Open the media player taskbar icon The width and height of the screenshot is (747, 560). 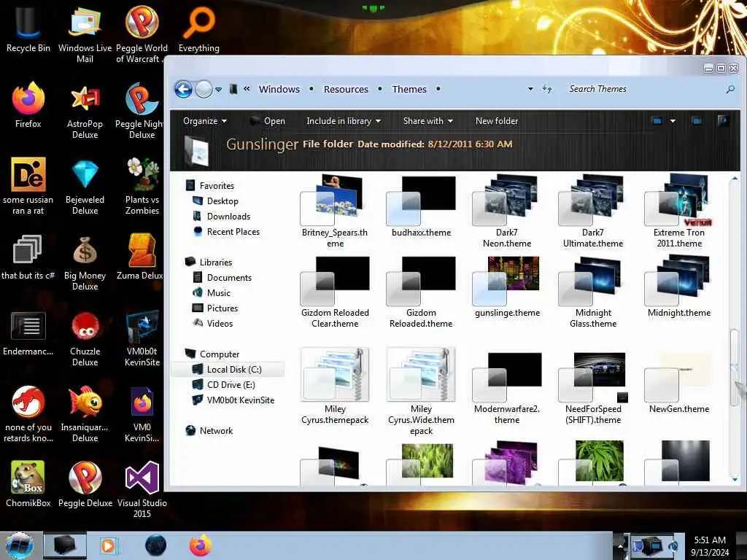108,545
